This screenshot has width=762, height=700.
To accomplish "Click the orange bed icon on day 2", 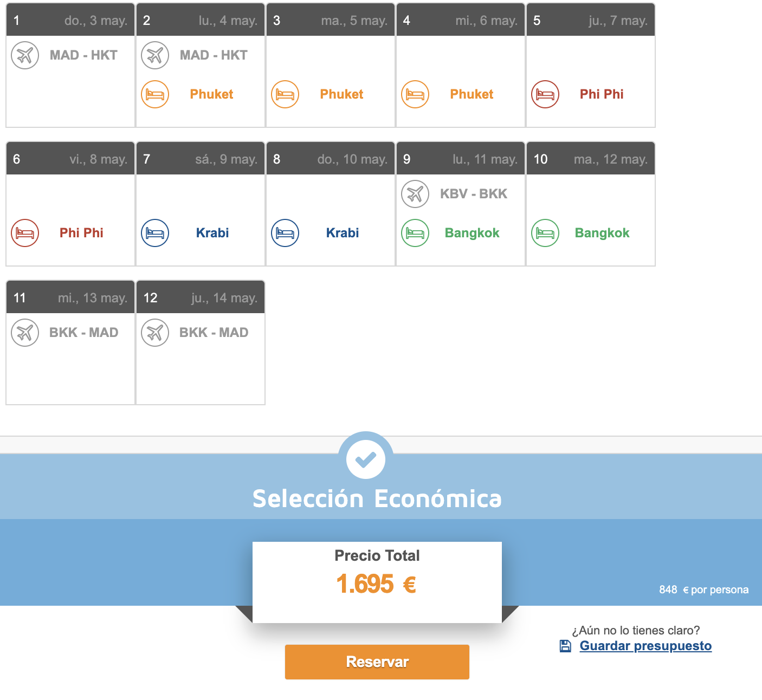I will point(155,94).
